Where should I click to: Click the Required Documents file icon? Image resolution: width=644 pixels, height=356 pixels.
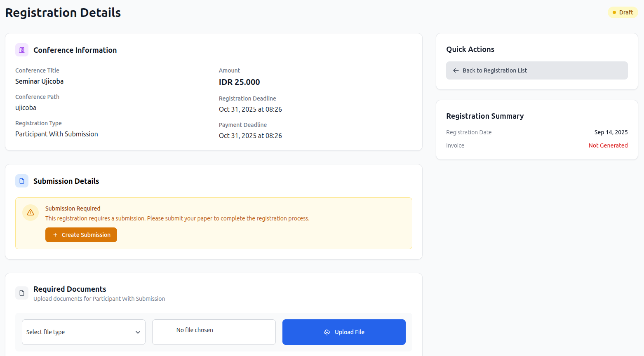click(x=21, y=293)
